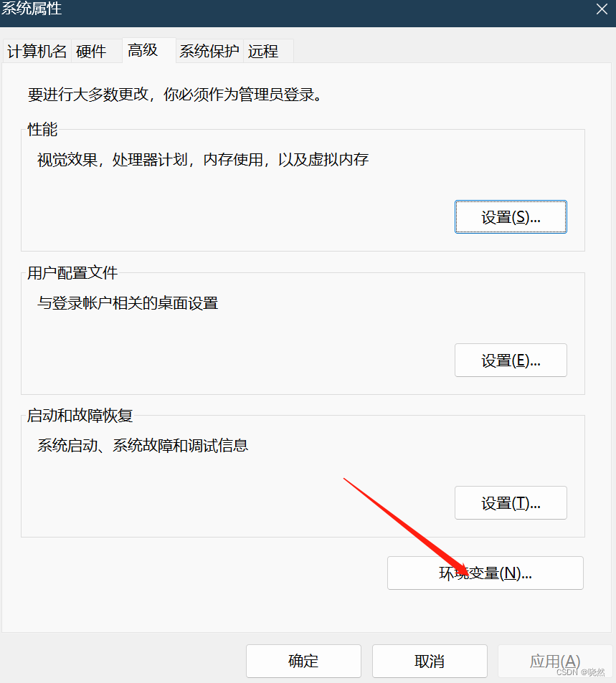Viewport: 616px width, 683px height.
Task: Close the 系统属性 dialog
Action: coord(601,9)
